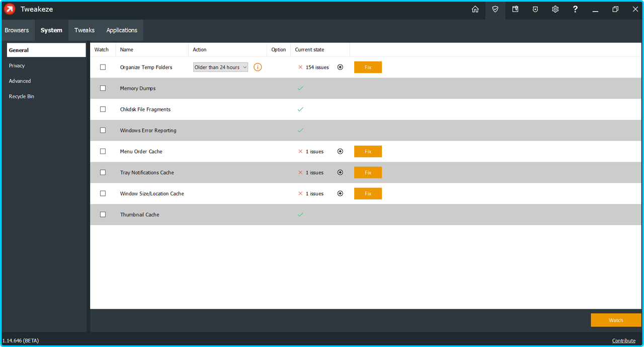Open the notebook with pen icon
This screenshot has height=347, width=644.
pos(515,9)
